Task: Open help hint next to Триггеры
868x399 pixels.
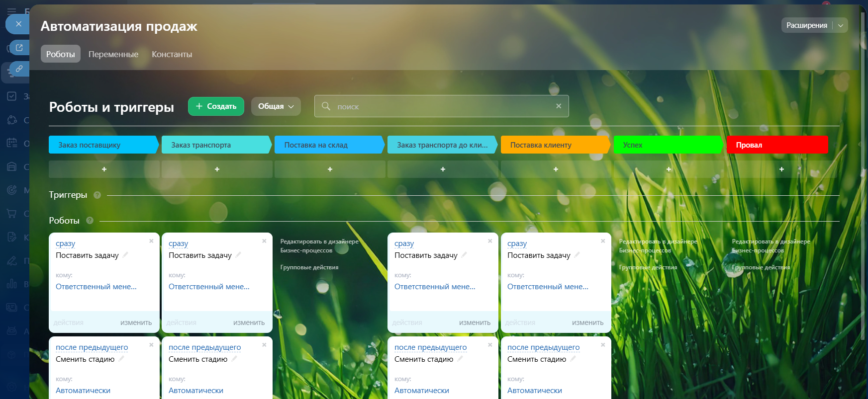Action: [97, 195]
